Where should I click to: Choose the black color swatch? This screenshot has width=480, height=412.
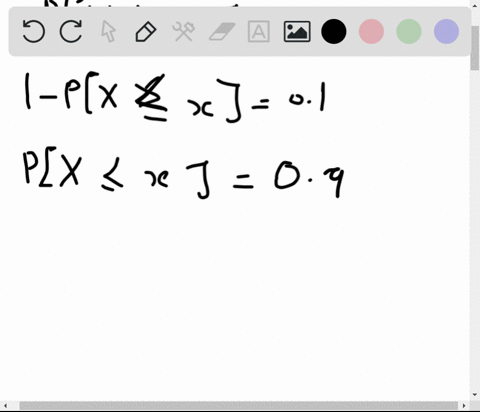(x=334, y=31)
